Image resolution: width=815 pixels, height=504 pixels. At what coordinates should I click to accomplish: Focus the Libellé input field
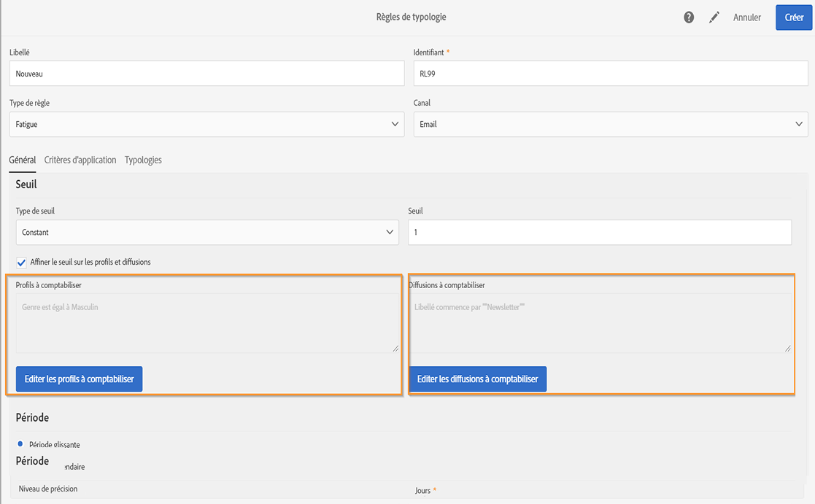click(206, 74)
